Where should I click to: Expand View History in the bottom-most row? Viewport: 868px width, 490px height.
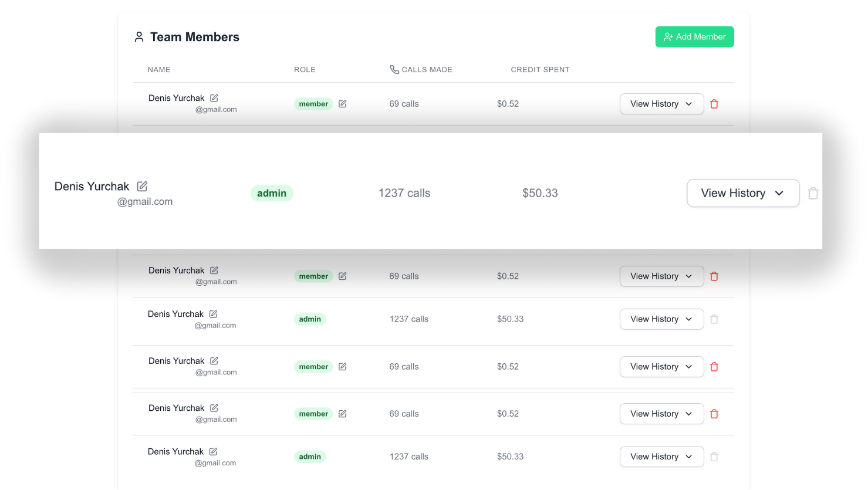point(661,457)
